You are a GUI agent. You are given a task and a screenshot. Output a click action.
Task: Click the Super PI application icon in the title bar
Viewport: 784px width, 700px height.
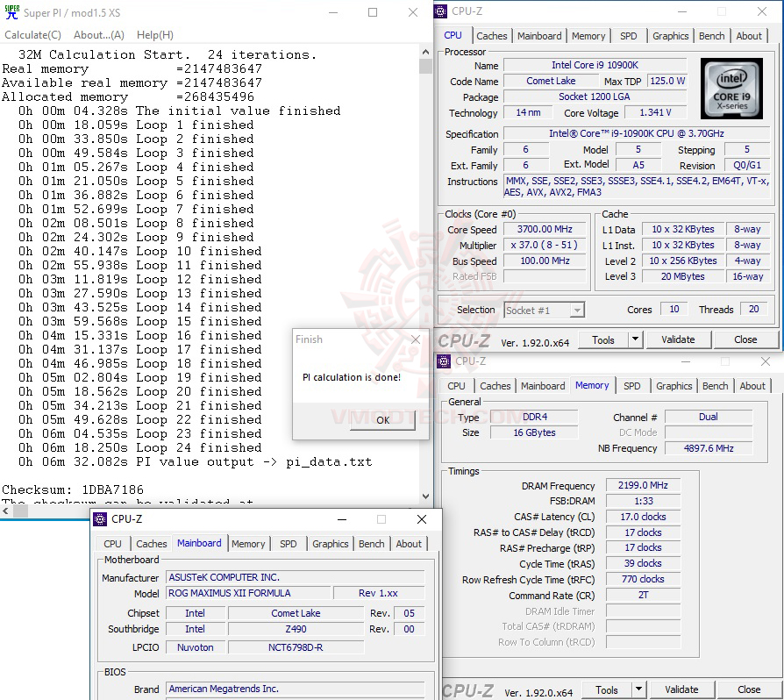pyautogui.click(x=12, y=12)
